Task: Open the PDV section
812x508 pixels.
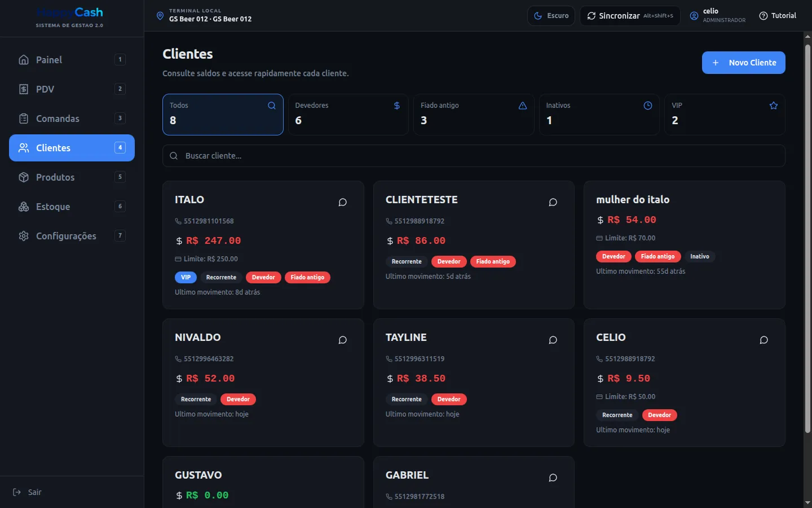Action: 72,89
